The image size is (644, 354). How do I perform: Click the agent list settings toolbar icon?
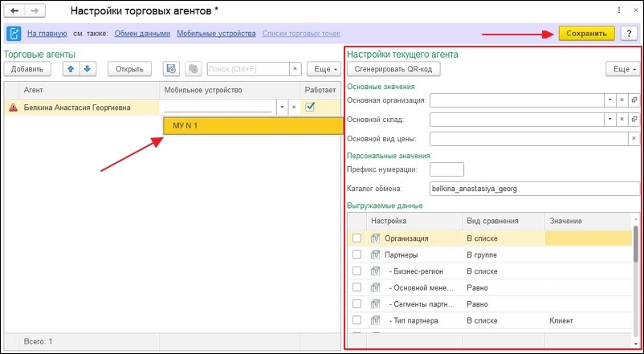(171, 69)
